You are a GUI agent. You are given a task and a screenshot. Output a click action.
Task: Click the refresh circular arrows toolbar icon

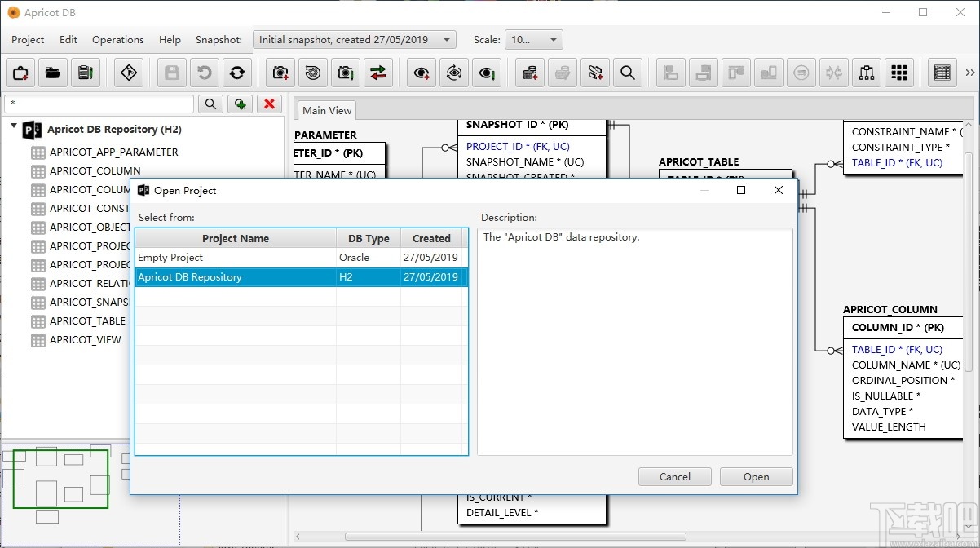pyautogui.click(x=237, y=73)
